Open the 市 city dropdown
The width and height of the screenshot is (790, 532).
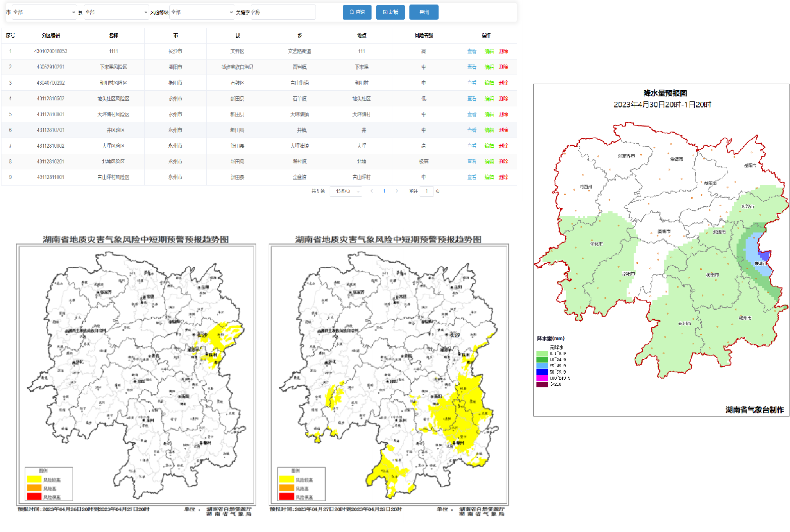43,12
